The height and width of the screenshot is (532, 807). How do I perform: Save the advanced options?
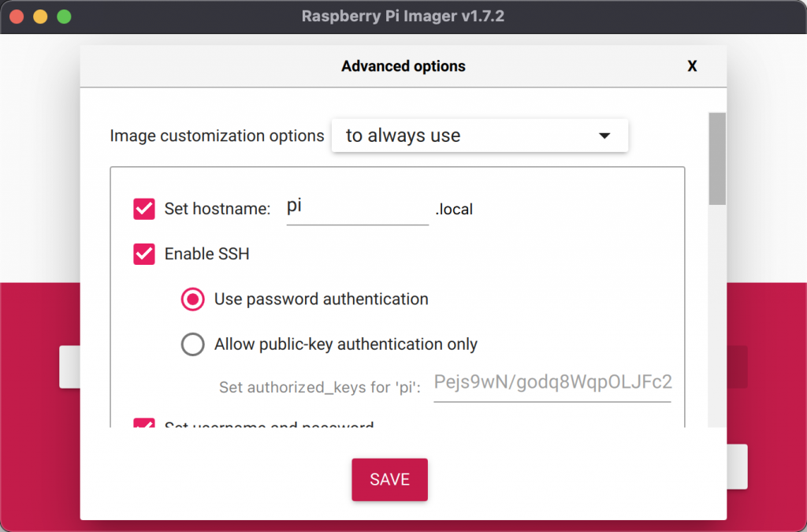[x=389, y=479]
